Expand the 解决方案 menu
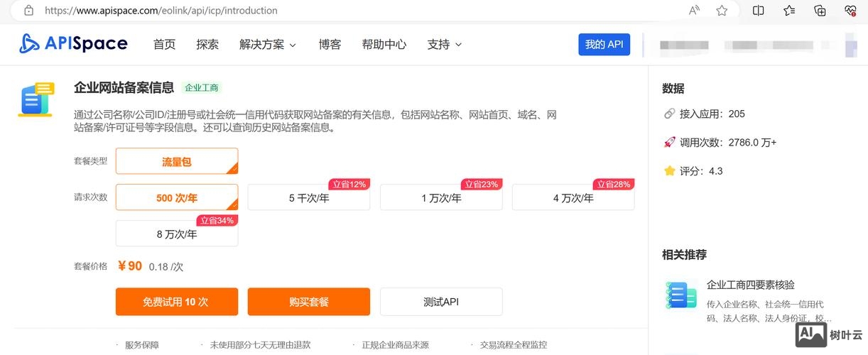This screenshot has height=355, width=868. point(268,44)
